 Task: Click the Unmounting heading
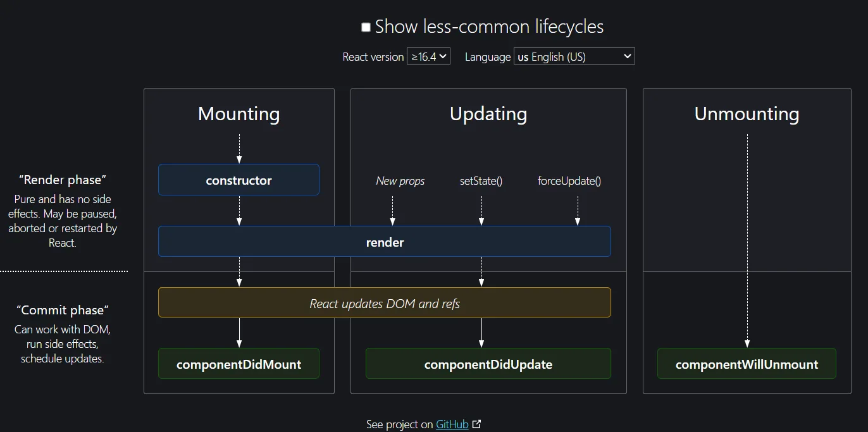click(x=747, y=114)
